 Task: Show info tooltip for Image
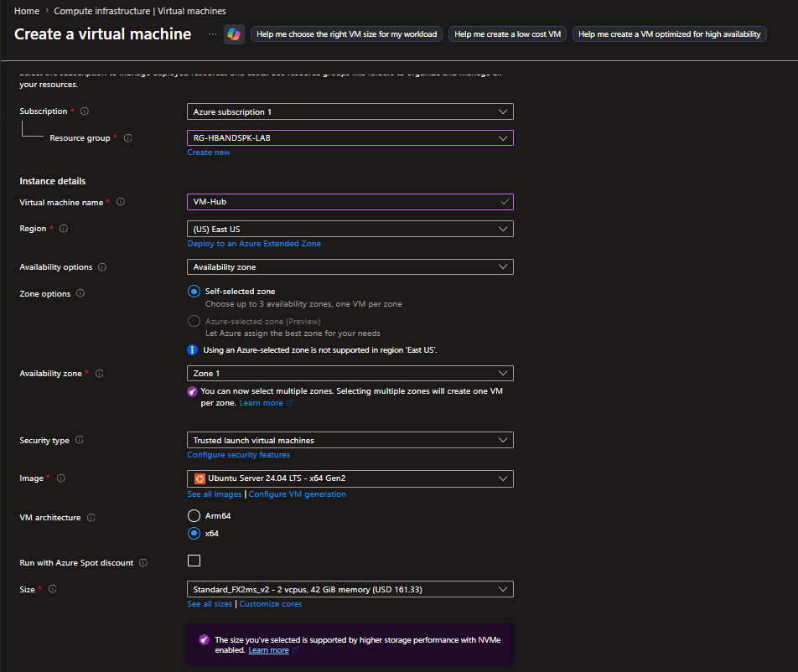click(x=61, y=478)
